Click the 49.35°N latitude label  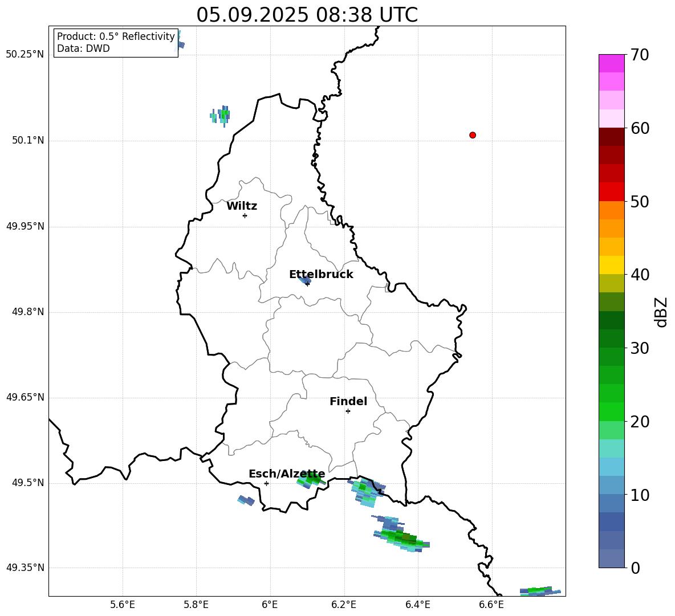(25, 568)
